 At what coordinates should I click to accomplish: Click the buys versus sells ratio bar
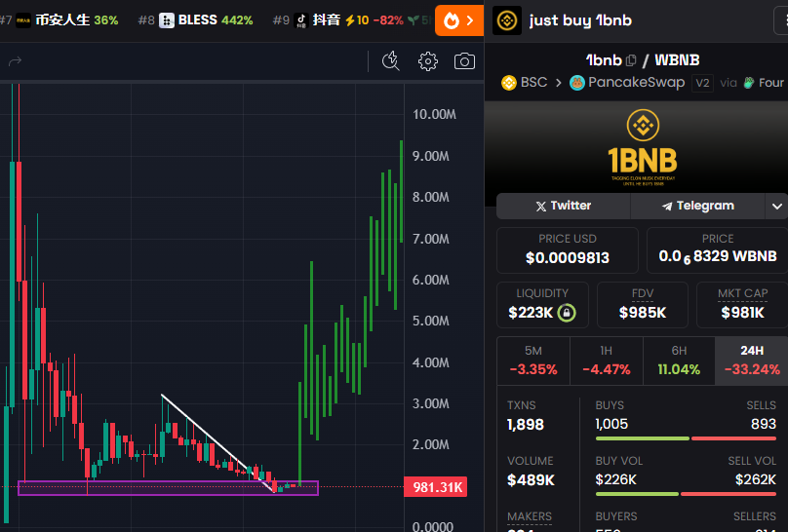686,438
